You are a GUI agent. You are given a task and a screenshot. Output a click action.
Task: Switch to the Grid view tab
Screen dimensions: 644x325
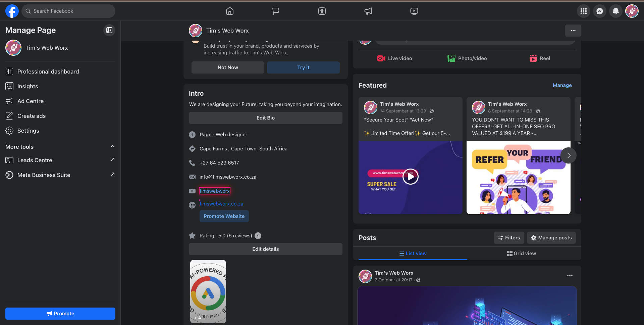pos(522,253)
